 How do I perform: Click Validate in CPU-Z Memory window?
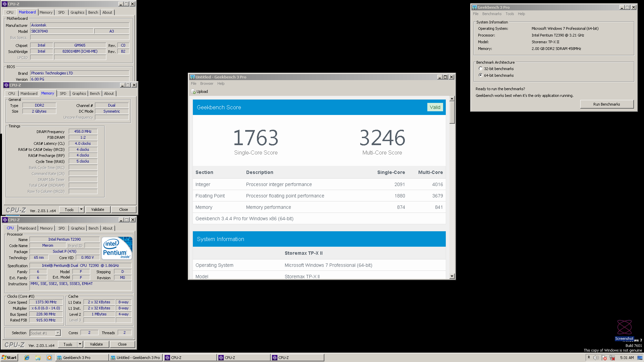[98, 209]
